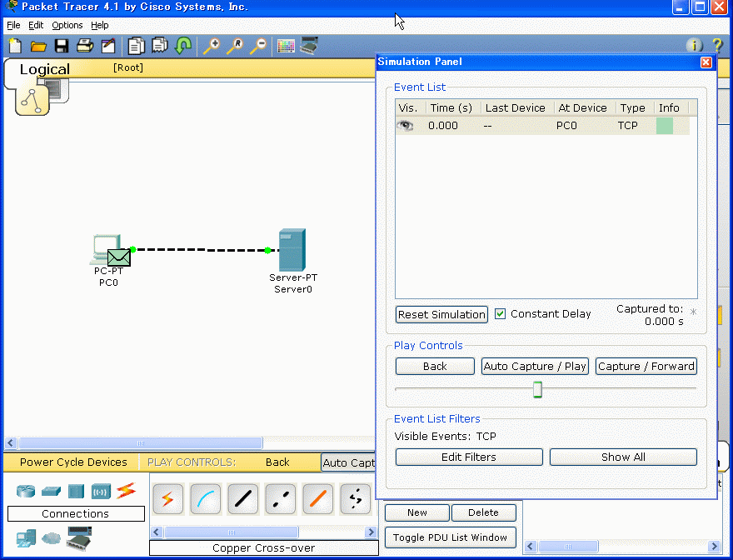Select the Routers device category
The width and height of the screenshot is (733, 560).
26,491
